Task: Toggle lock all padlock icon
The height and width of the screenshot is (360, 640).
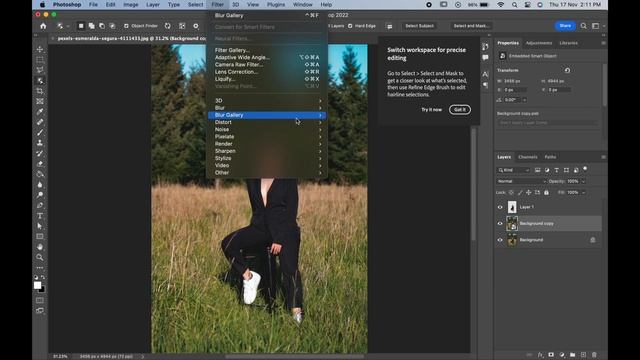Action: 546,192
